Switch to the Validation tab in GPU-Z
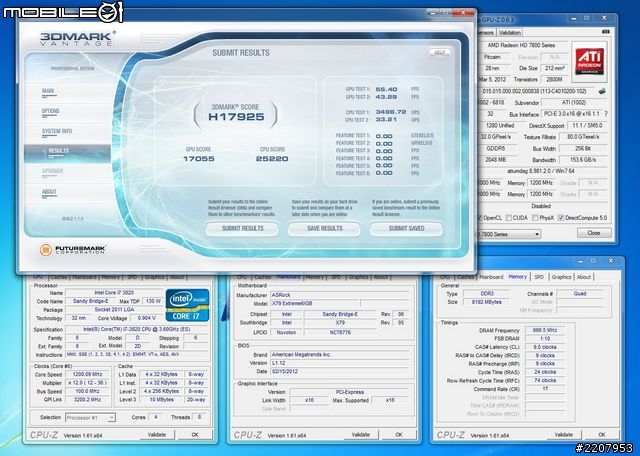 click(509, 32)
